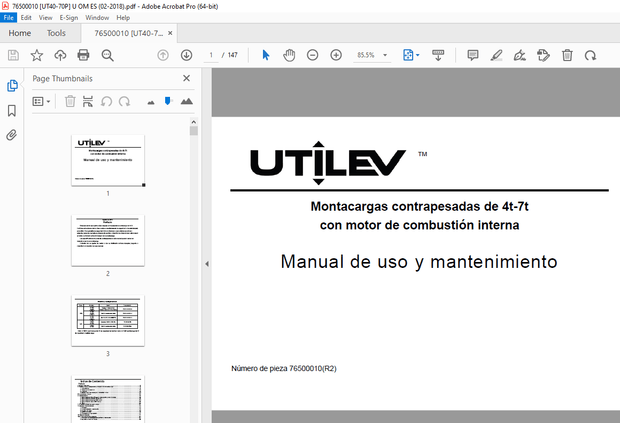
Task: Zoom in with plus button
Action: pos(336,55)
